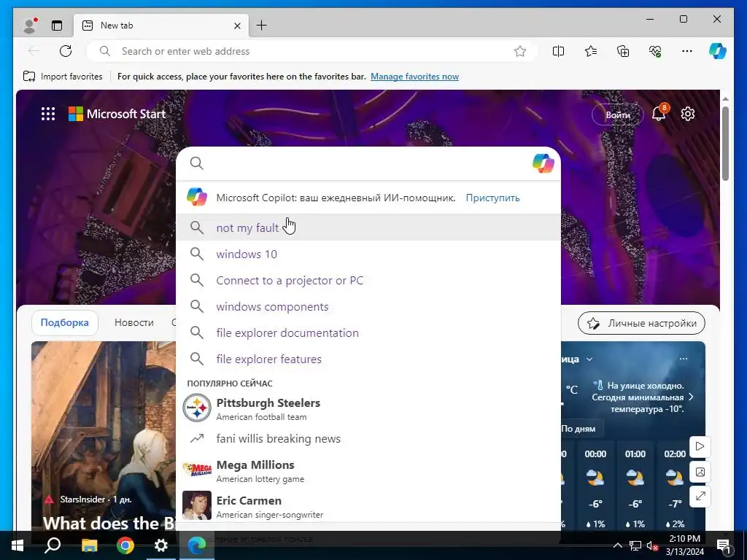Click the page vertical scrollbar thumb
This screenshot has width=747, height=560.
(725, 143)
